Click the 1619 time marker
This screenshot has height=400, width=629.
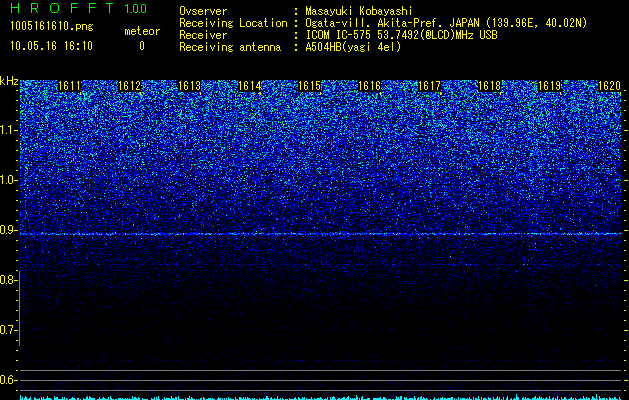[549, 86]
